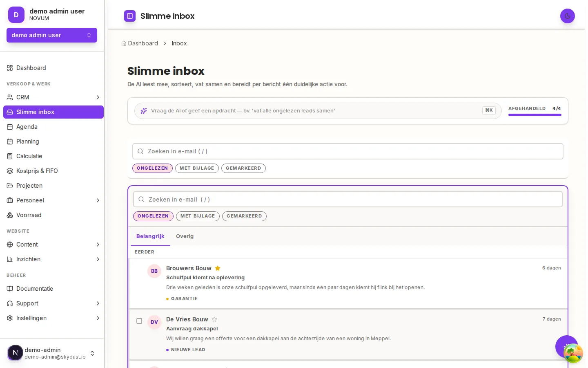Click the Projecten folder icon
The height and width of the screenshot is (368, 588).
10,186
